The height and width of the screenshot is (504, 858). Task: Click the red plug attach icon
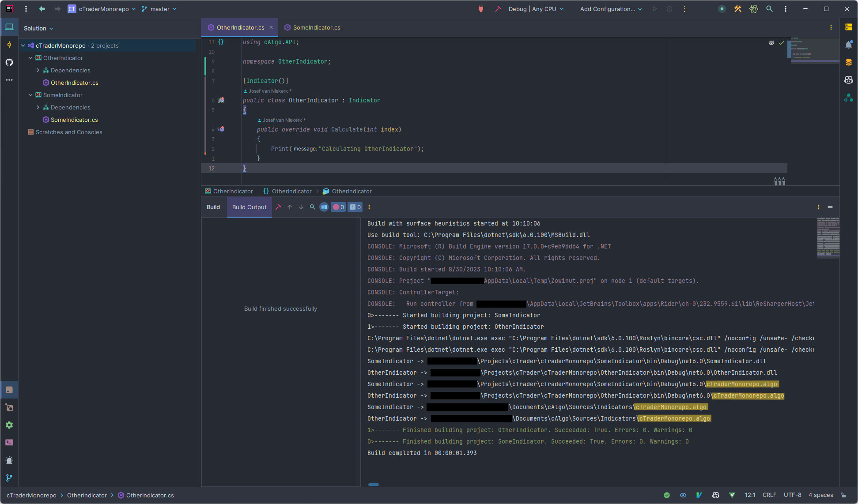[481, 9]
